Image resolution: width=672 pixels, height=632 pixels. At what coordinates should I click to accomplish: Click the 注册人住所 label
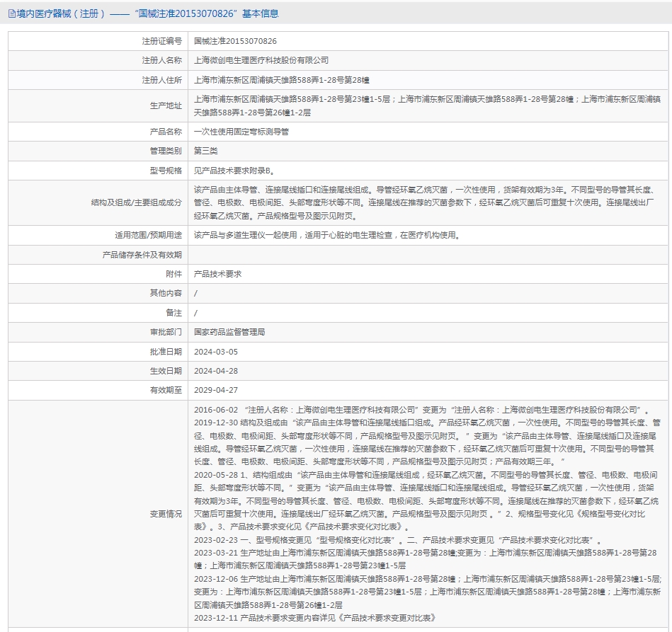[x=161, y=80]
